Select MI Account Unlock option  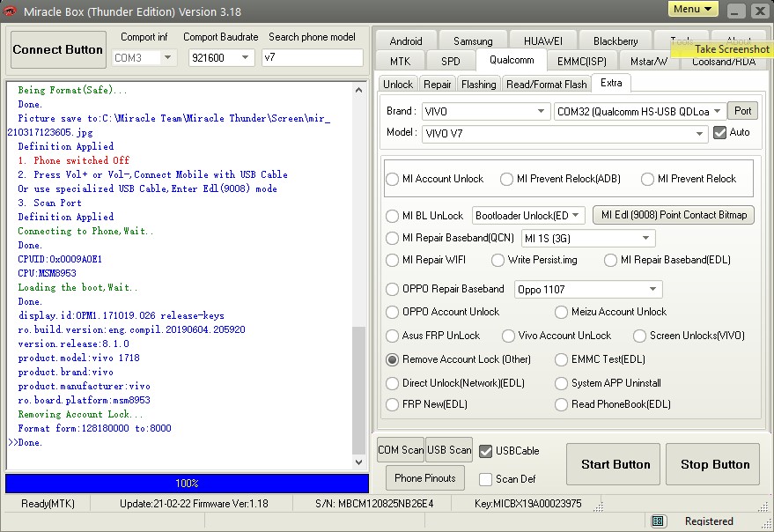(x=393, y=179)
